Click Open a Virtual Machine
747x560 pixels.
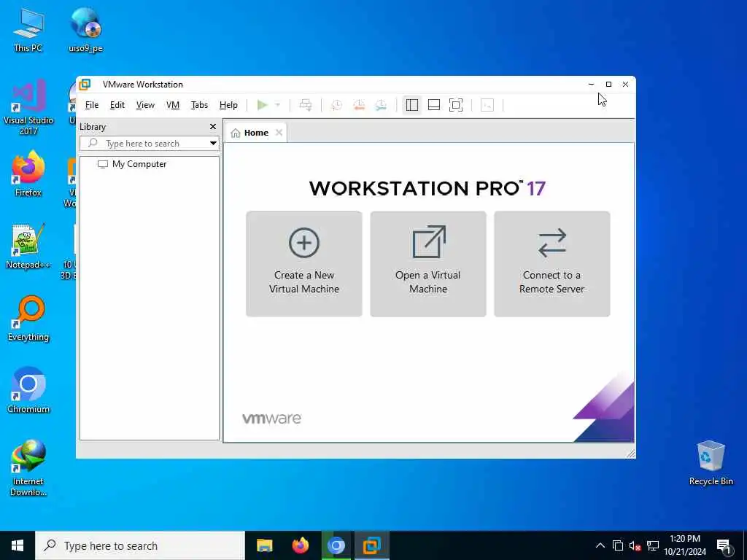pos(428,264)
